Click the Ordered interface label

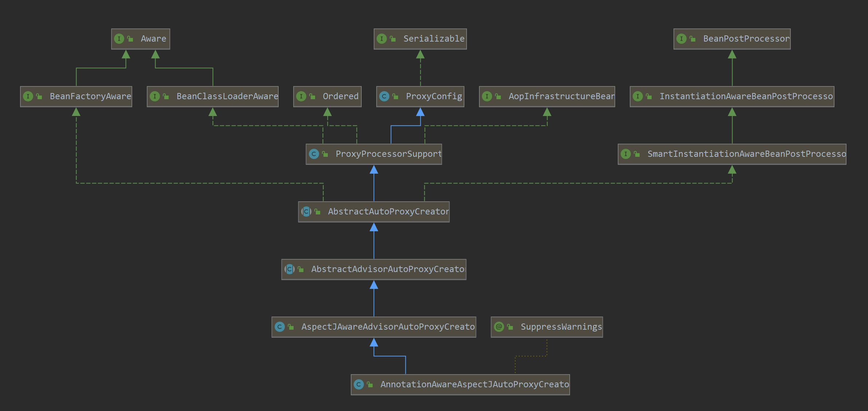(x=341, y=96)
